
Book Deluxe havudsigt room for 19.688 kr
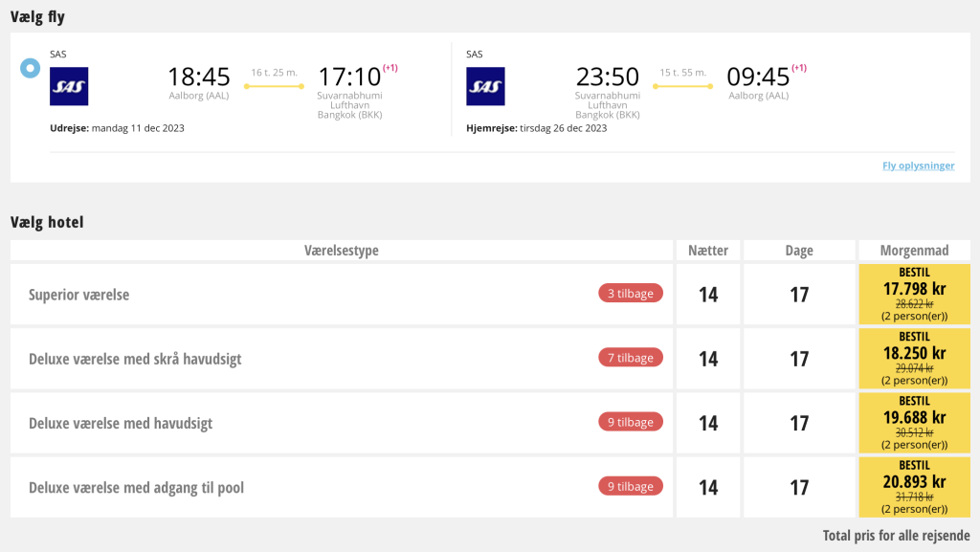coord(914,423)
